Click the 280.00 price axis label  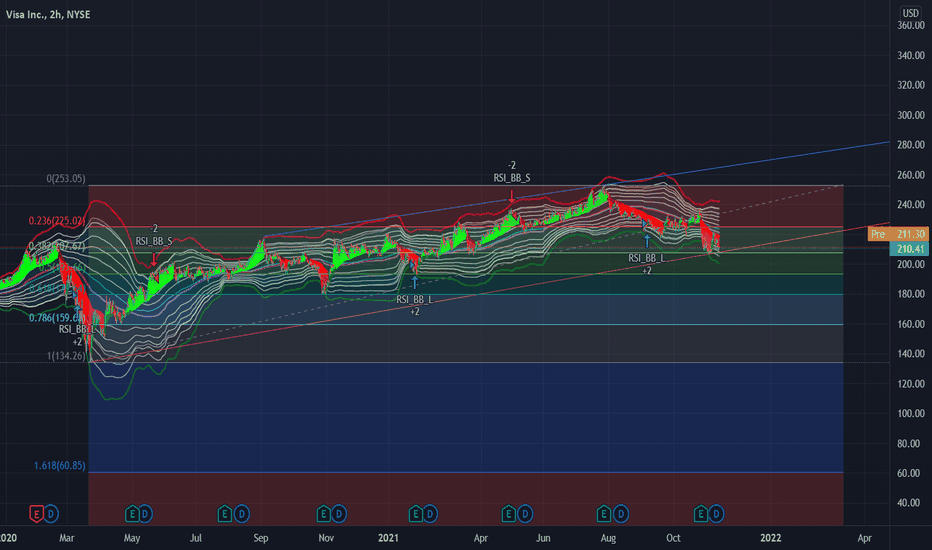[x=911, y=145]
